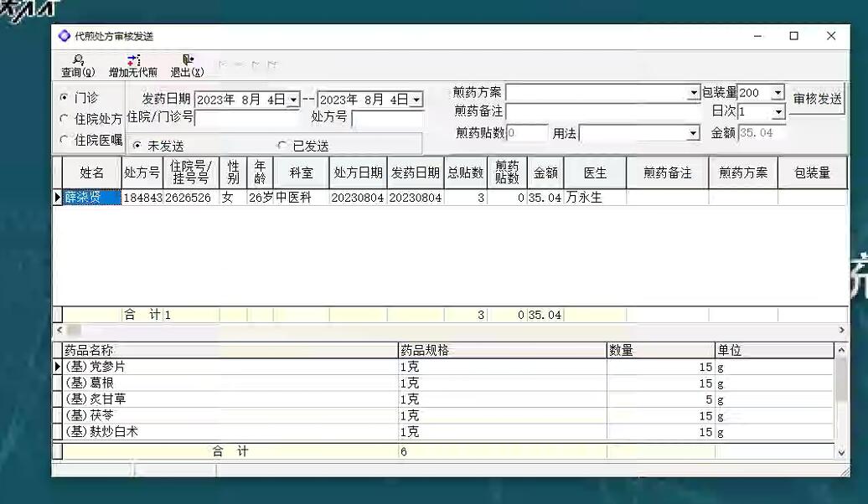Click the 煎药贴数 input field
Screen dimensions: 868x504
pos(527,133)
